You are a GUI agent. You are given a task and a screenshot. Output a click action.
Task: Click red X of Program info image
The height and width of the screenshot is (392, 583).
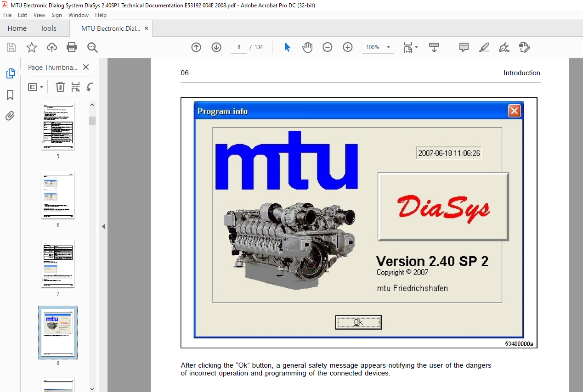514,111
